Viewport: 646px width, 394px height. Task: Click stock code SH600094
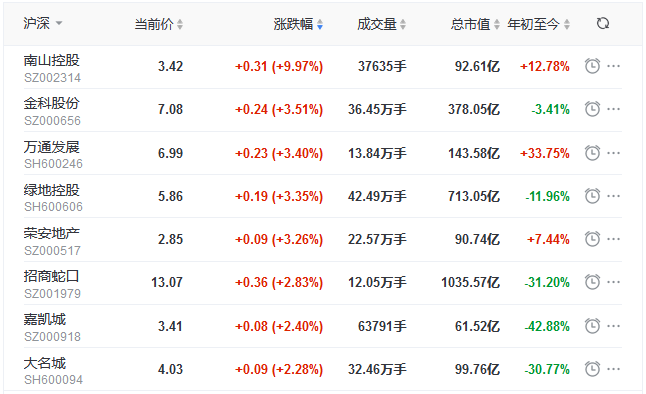tap(53, 380)
